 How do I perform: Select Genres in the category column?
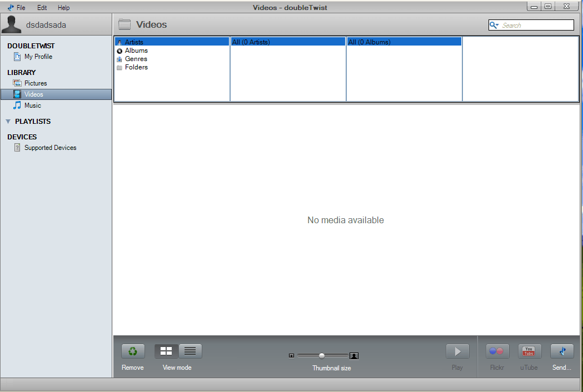click(136, 58)
